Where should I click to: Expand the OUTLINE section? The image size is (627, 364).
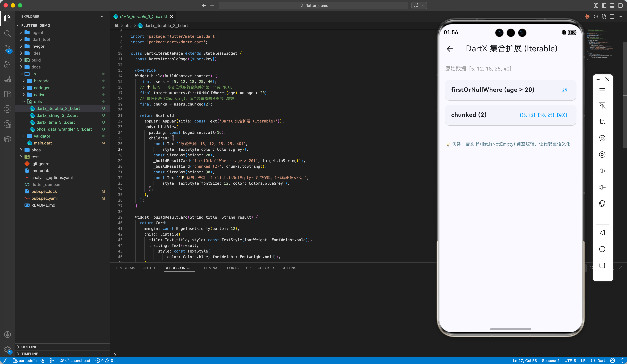(x=29, y=347)
